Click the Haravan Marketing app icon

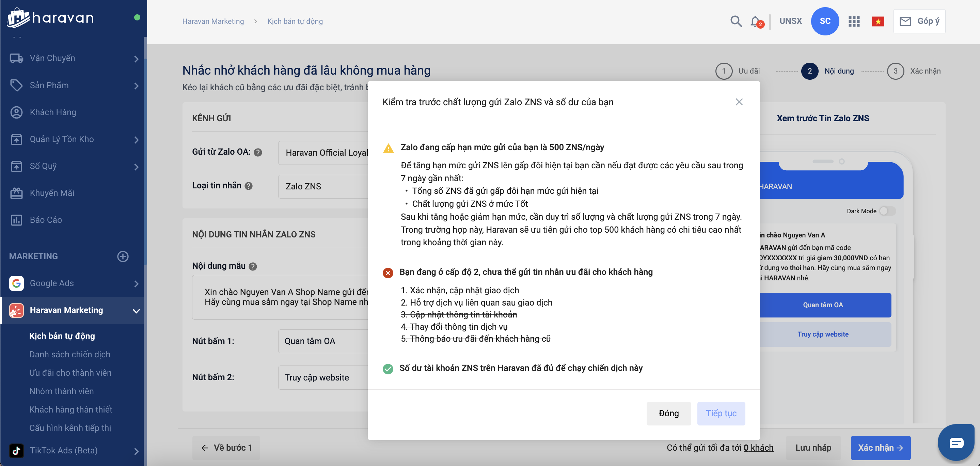tap(16, 310)
